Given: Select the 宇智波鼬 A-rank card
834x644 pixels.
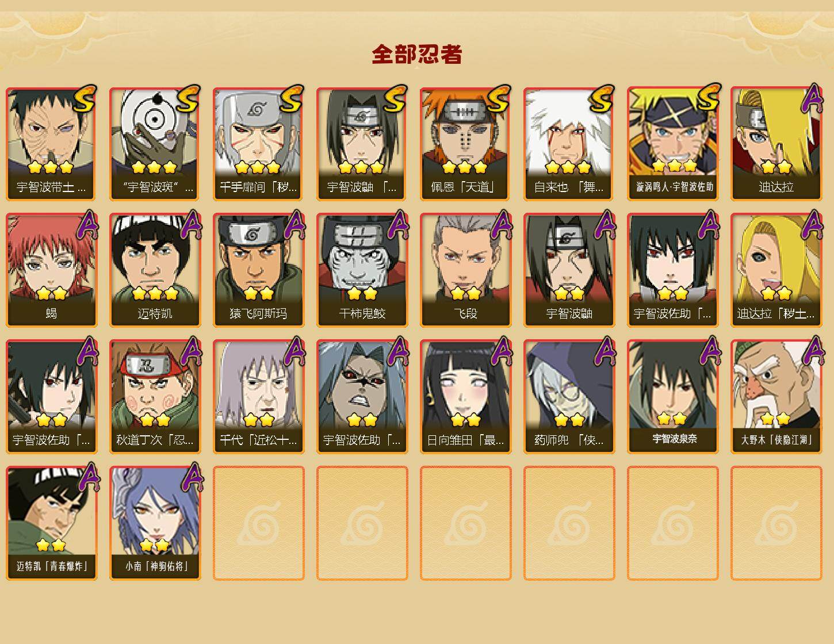Looking at the screenshot, I should point(569,270).
